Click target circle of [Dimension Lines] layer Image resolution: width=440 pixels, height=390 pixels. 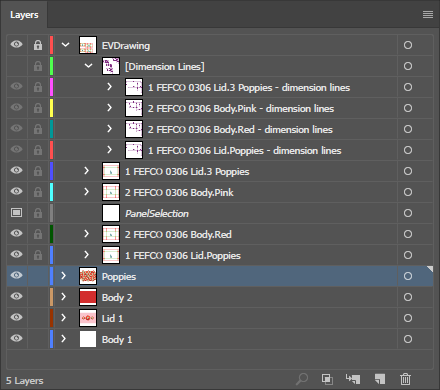pyautogui.click(x=408, y=66)
